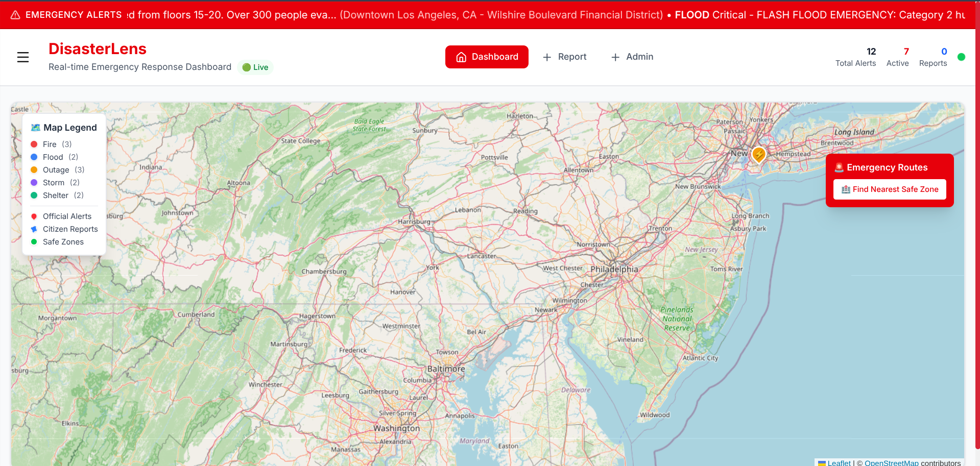Click the 'Safe Zones' legend label
The height and width of the screenshot is (466, 980).
coord(63,242)
